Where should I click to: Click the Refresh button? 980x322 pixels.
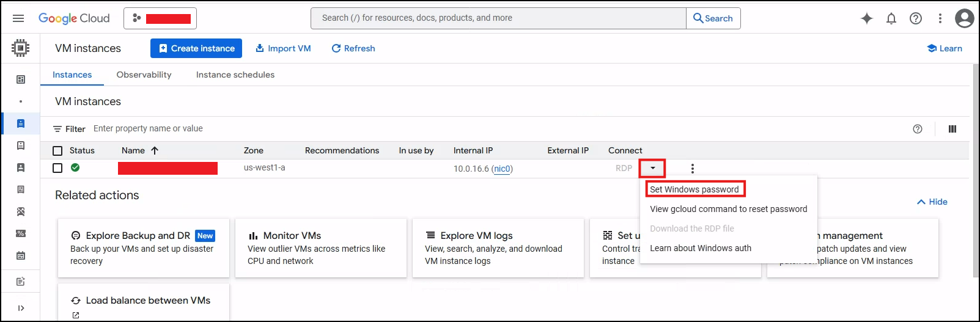point(353,48)
